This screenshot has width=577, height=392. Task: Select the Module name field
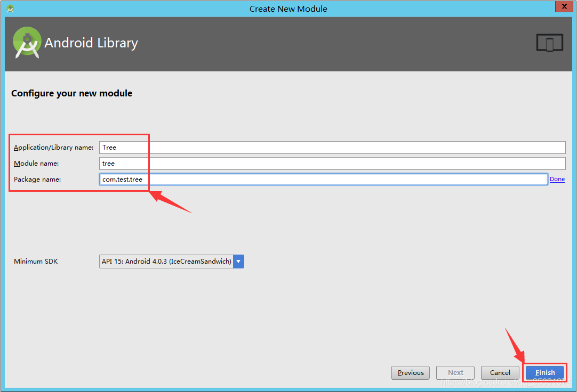[267, 164]
